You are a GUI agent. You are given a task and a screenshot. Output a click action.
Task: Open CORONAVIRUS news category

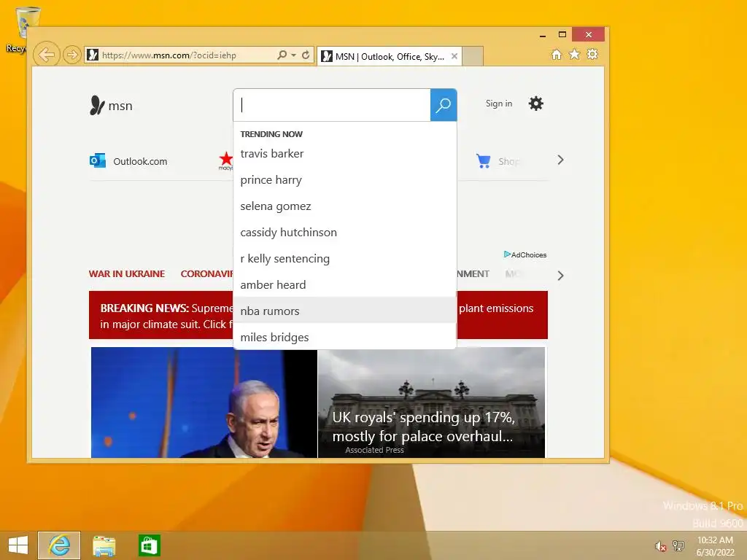[206, 274]
